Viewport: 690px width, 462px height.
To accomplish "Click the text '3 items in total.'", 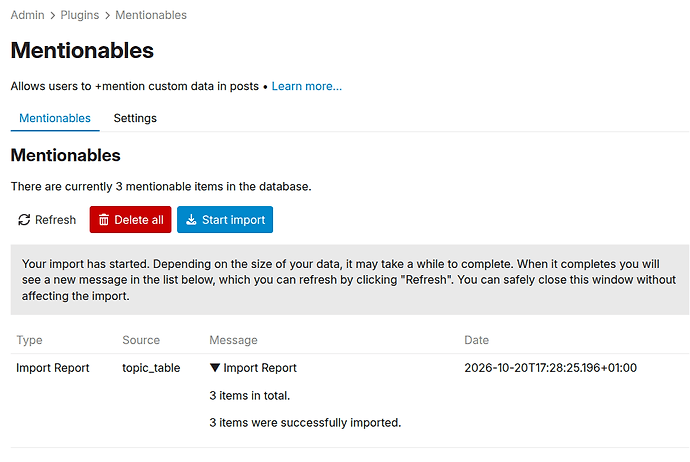I will click(250, 396).
